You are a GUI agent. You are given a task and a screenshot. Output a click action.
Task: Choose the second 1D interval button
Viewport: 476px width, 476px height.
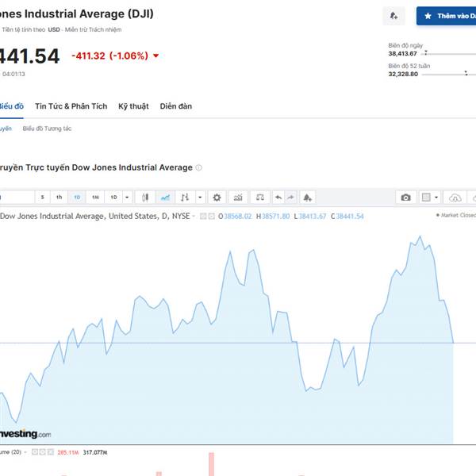pyautogui.click(x=113, y=198)
